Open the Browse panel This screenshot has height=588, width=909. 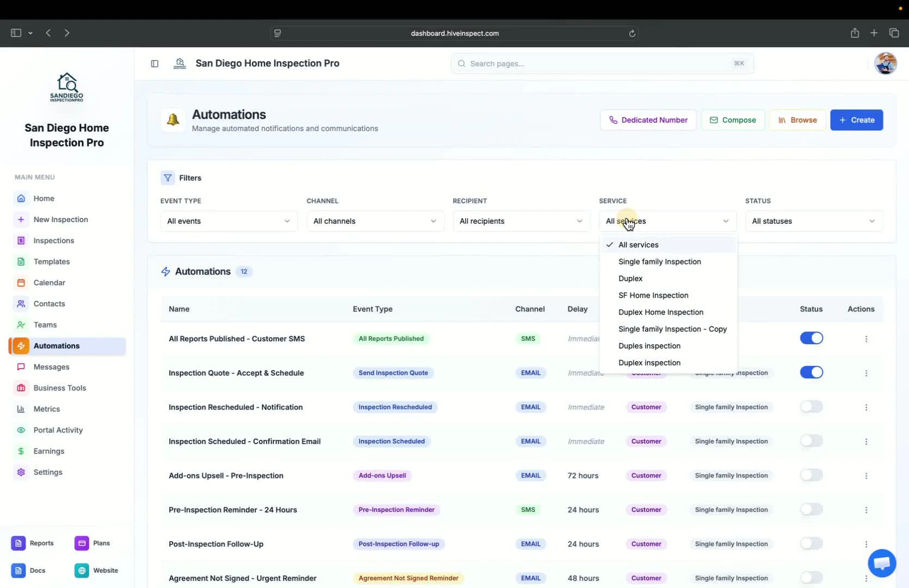click(x=797, y=120)
